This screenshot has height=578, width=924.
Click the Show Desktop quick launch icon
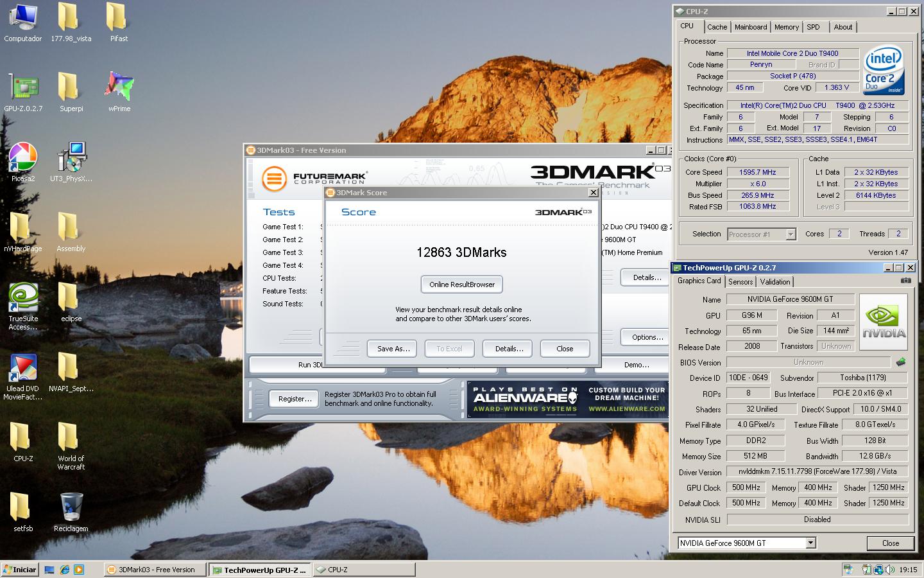(x=49, y=570)
